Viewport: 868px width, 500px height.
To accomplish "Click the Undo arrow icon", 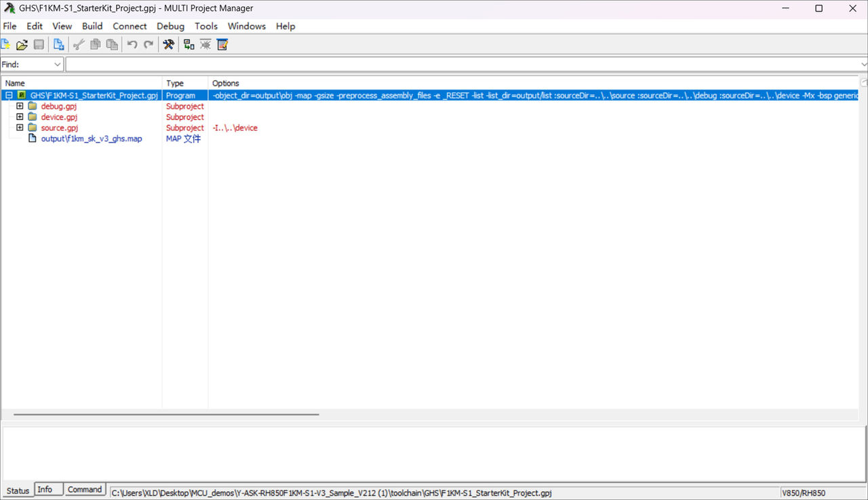I will click(132, 45).
